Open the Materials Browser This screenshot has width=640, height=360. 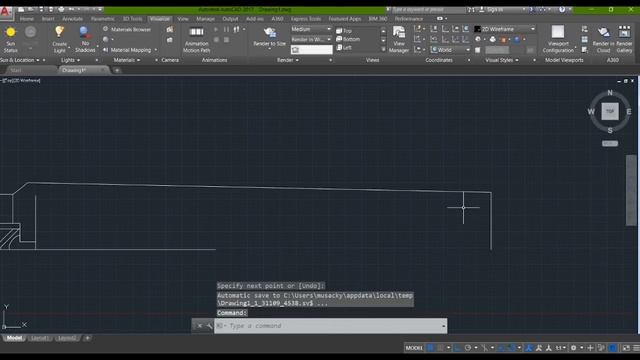pyautogui.click(x=127, y=29)
